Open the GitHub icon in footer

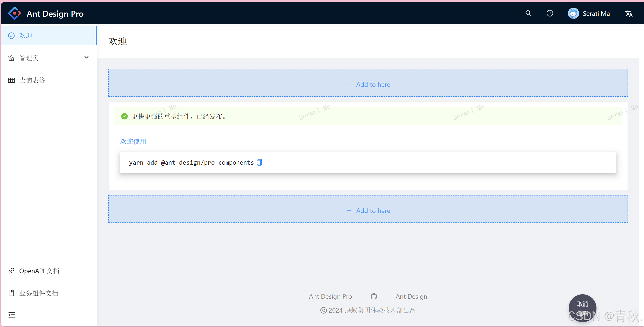(x=374, y=296)
